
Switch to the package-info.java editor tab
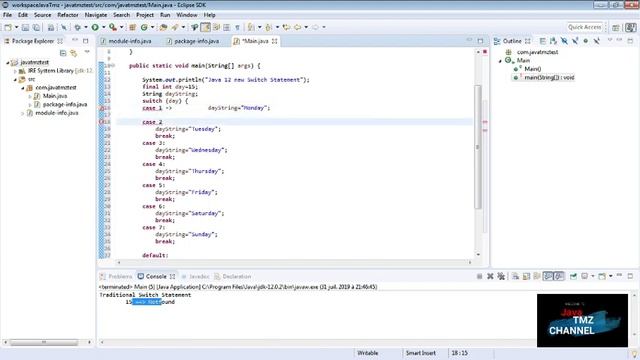point(193,41)
